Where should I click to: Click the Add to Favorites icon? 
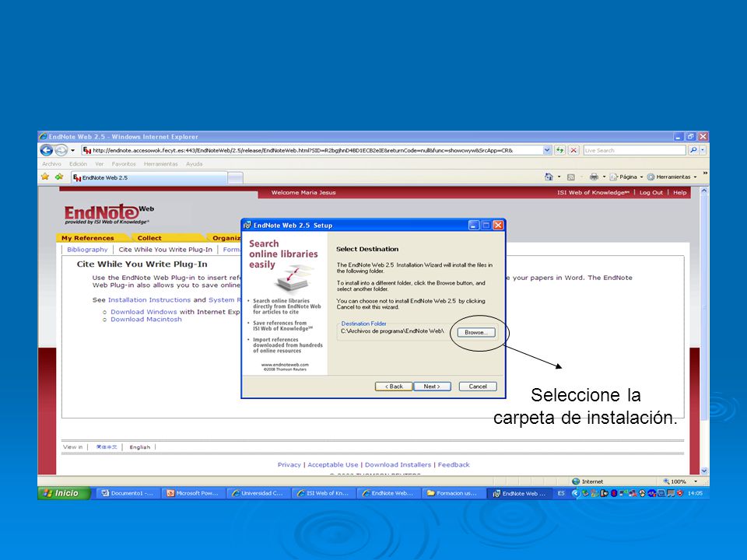pos(59,177)
